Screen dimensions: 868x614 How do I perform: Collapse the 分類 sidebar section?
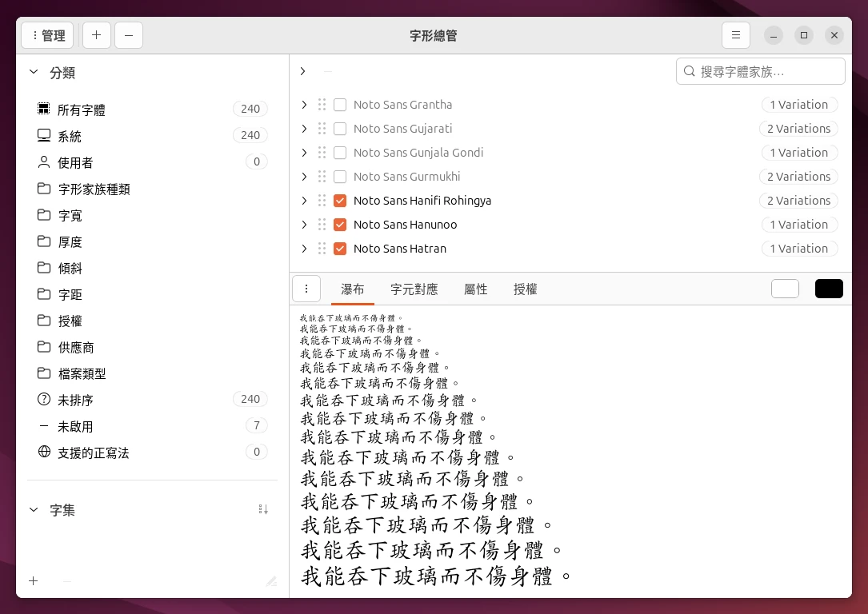(34, 73)
